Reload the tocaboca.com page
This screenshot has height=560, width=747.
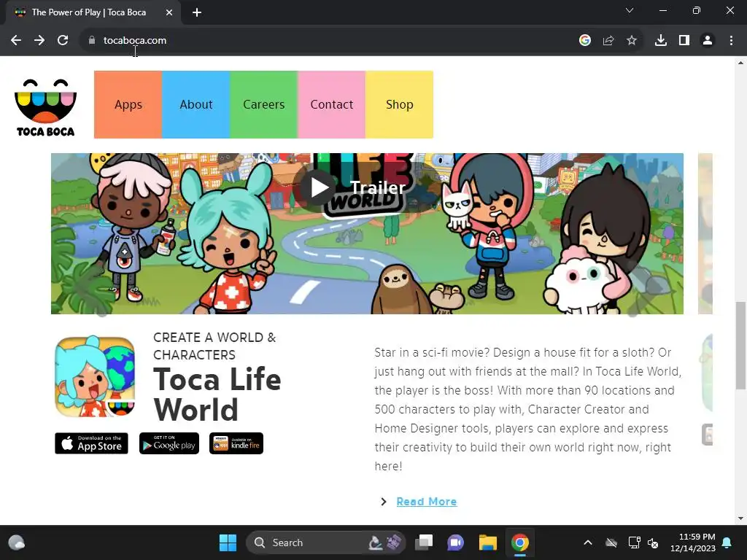coord(63,41)
